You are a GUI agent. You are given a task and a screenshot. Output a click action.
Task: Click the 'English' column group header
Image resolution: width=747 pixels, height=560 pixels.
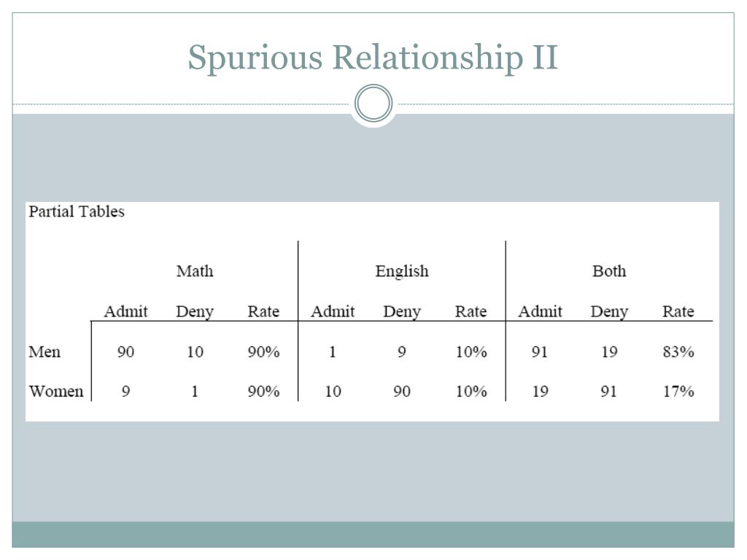pyautogui.click(x=402, y=271)
